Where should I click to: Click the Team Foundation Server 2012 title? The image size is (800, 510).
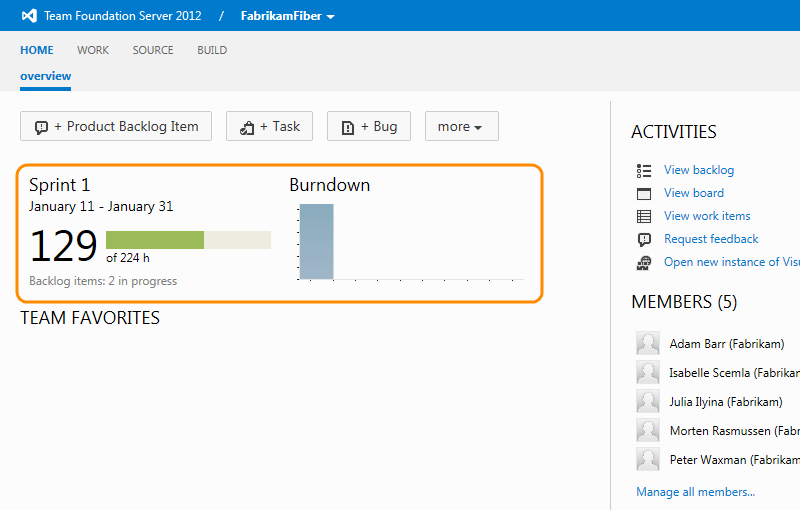coord(122,16)
